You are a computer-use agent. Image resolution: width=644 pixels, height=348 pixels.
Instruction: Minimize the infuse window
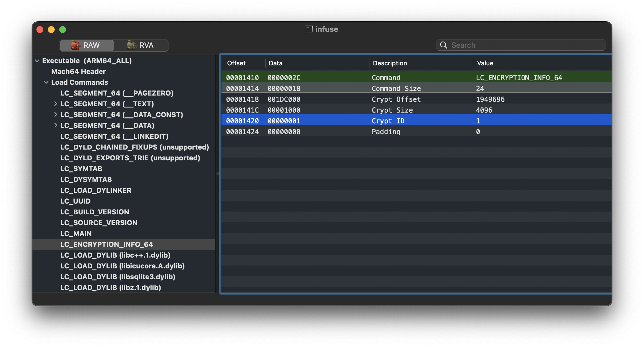tap(51, 30)
